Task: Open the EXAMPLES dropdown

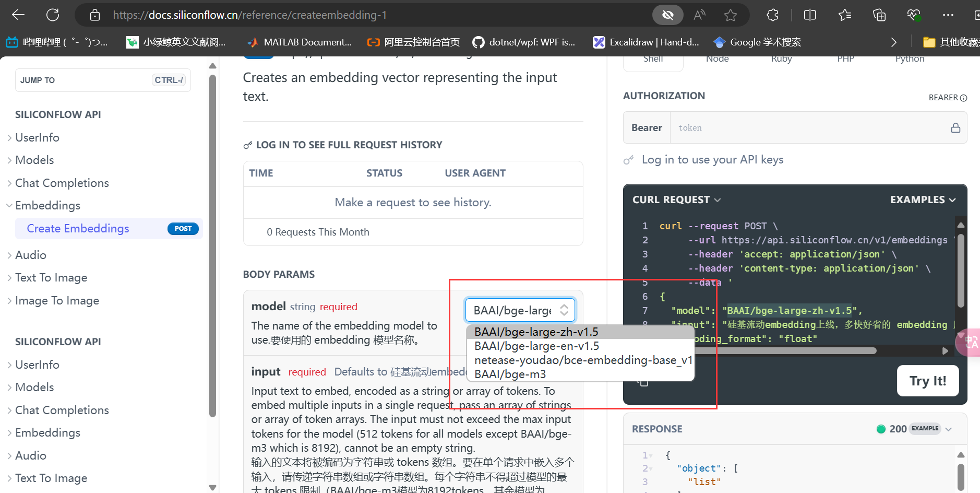Action: coord(923,199)
